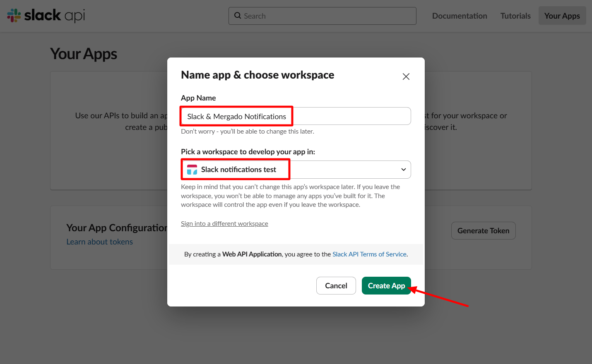Go to the Tutorials nav item
Image resolution: width=592 pixels, height=364 pixels.
pyautogui.click(x=515, y=16)
